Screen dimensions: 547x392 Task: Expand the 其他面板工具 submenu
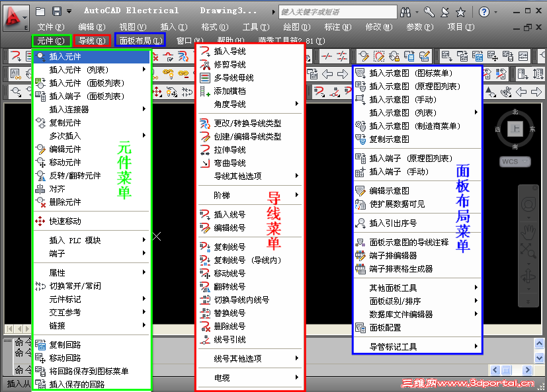point(476,288)
